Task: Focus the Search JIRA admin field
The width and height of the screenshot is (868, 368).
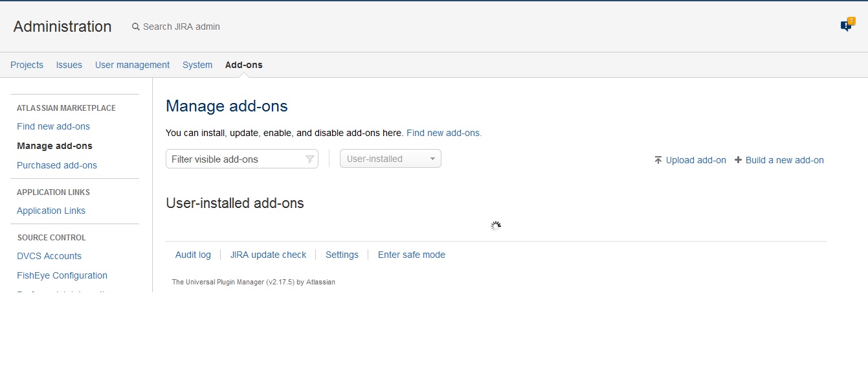Action: [181, 27]
